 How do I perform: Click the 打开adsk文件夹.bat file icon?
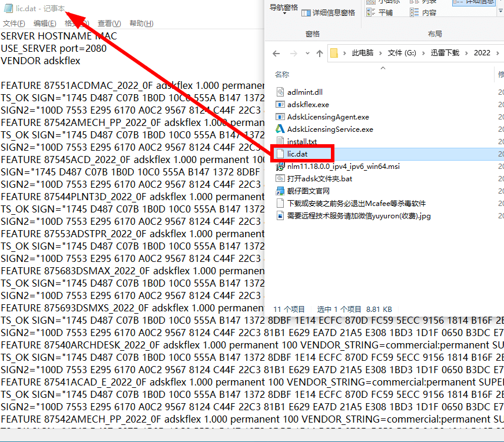click(x=280, y=178)
